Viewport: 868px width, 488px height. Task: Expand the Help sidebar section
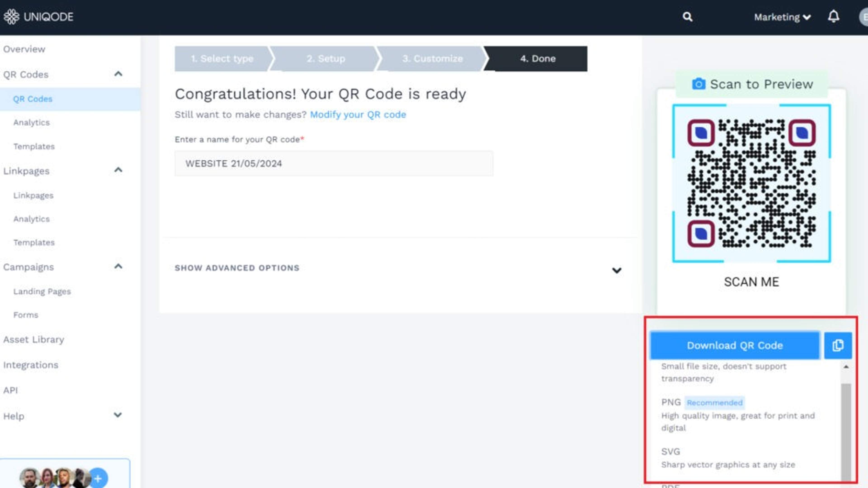click(x=118, y=415)
